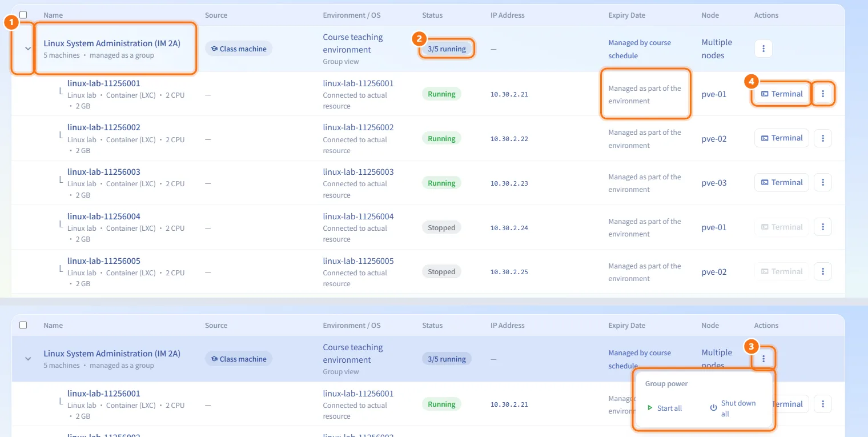This screenshot has width=868, height=437.
Task: Launch Terminal for linux-lab-11256002
Action: (782, 138)
